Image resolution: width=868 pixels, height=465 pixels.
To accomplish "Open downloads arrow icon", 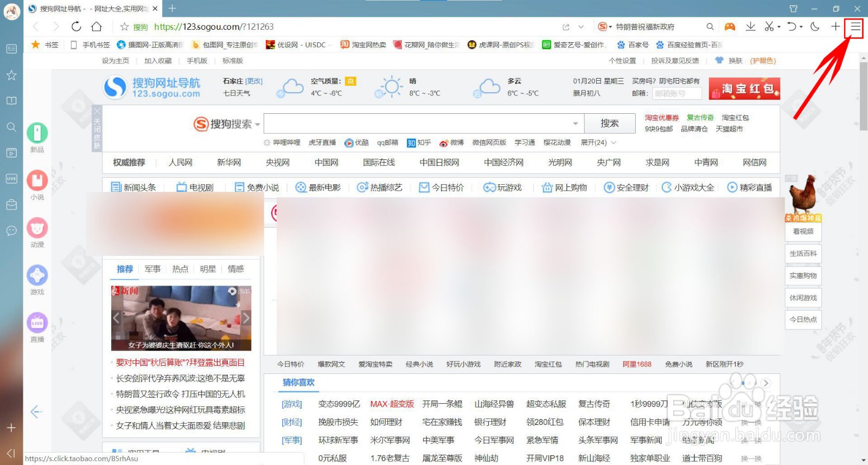I will tap(751, 27).
